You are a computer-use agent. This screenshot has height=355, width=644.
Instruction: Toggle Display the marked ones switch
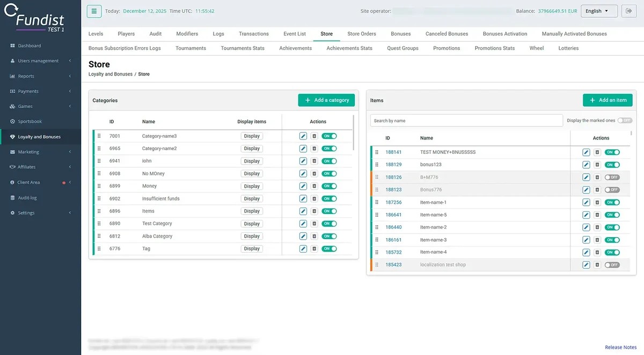coord(625,121)
